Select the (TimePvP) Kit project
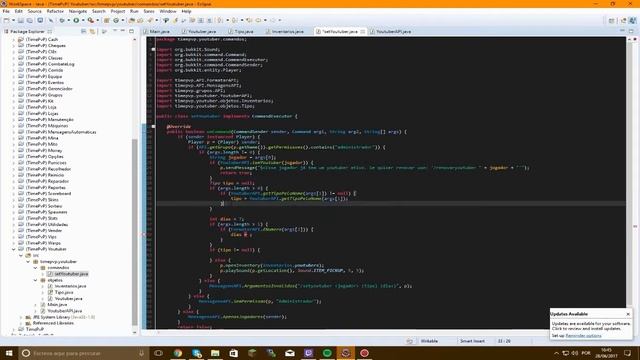 pos(40,101)
